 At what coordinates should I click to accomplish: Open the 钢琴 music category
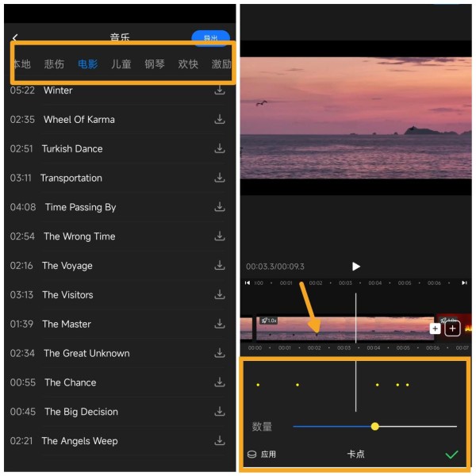[x=155, y=64]
